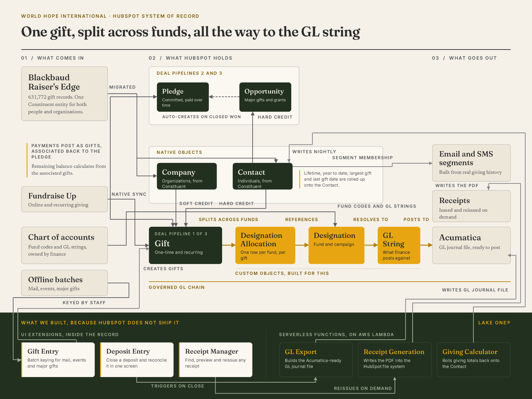Viewport: 532px width, 399px height.
Task: Click the 'TRIGGERS ON CLOSE' label
Action: (x=178, y=386)
